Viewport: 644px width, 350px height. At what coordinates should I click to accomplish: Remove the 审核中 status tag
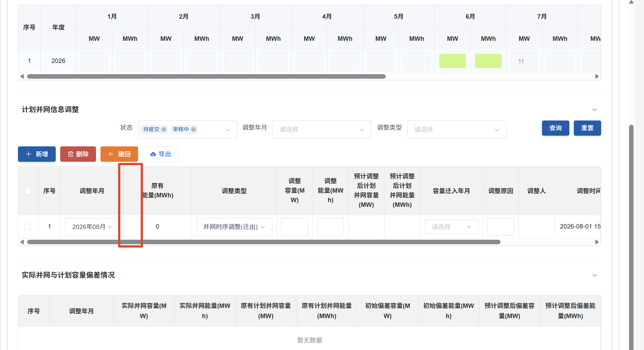193,129
